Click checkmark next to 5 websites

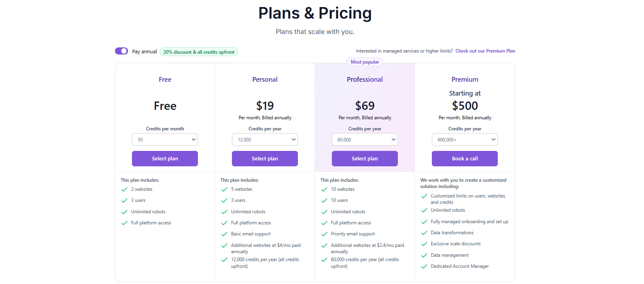pyautogui.click(x=224, y=190)
